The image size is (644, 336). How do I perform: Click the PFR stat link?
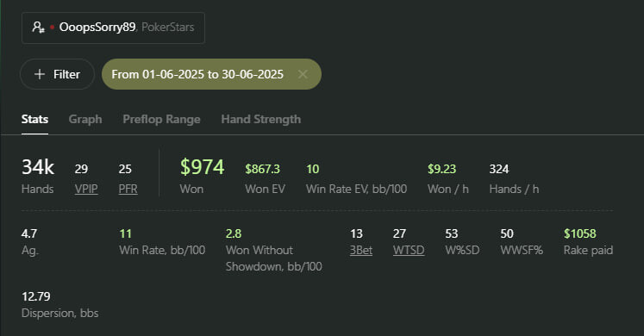(x=128, y=190)
